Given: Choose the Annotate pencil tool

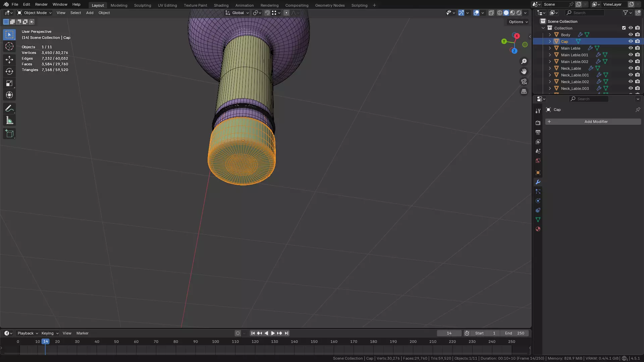Looking at the screenshot, I should [9, 109].
